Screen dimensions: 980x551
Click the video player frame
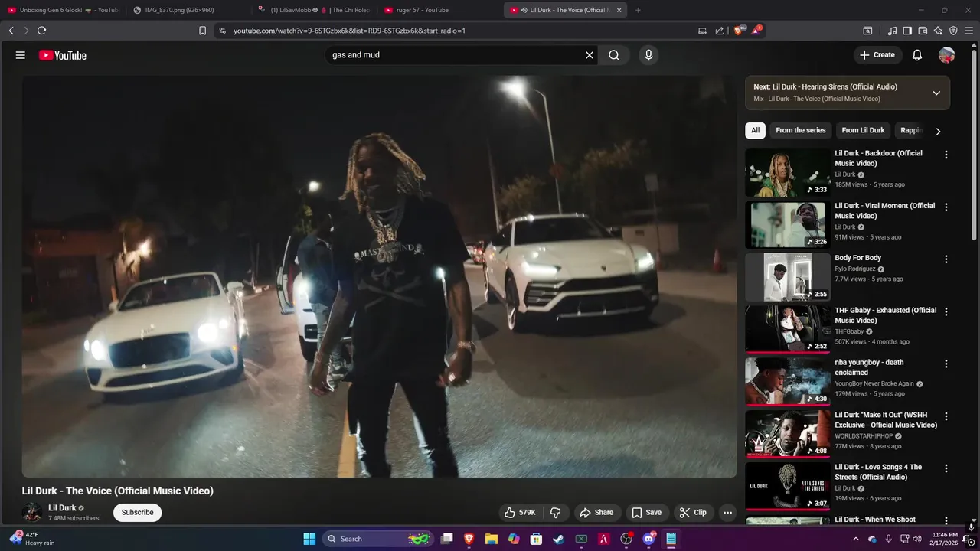pos(379,276)
